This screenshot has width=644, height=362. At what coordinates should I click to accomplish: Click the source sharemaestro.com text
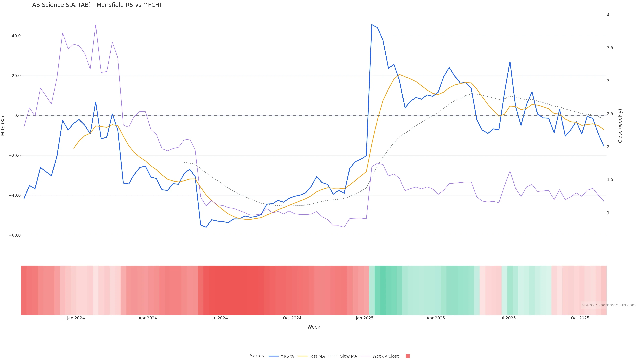click(x=608, y=305)
